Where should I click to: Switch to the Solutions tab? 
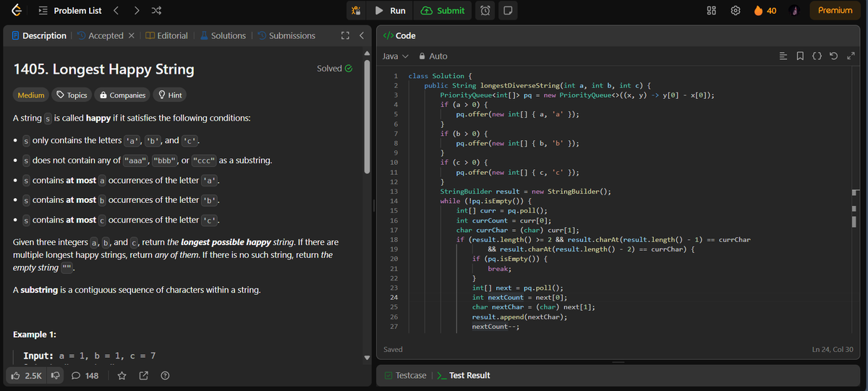pos(223,35)
